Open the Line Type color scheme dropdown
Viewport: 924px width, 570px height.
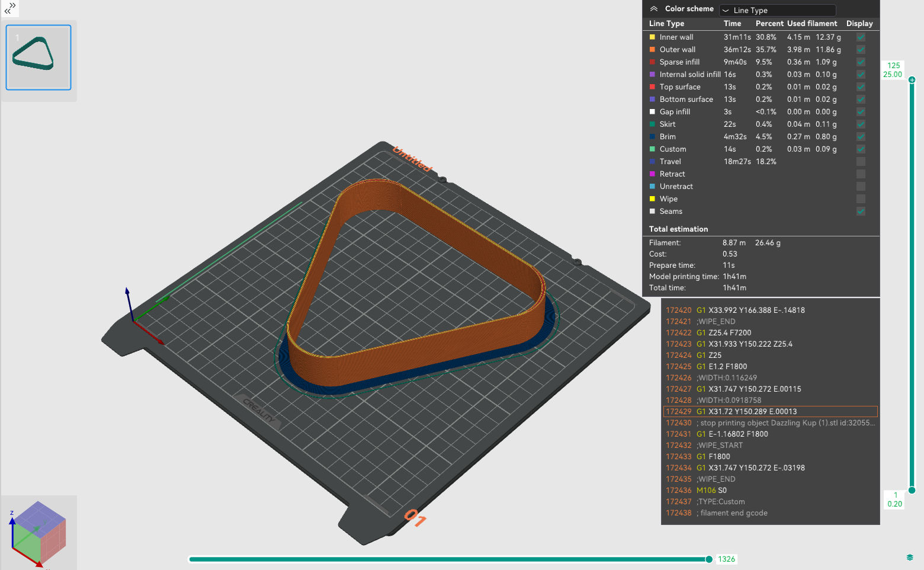pyautogui.click(x=778, y=10)
